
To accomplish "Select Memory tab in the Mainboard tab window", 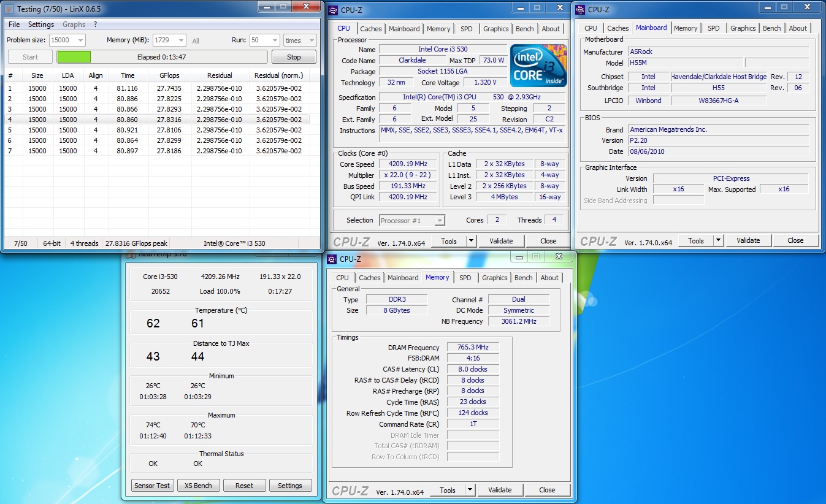I will pos(686,28).
